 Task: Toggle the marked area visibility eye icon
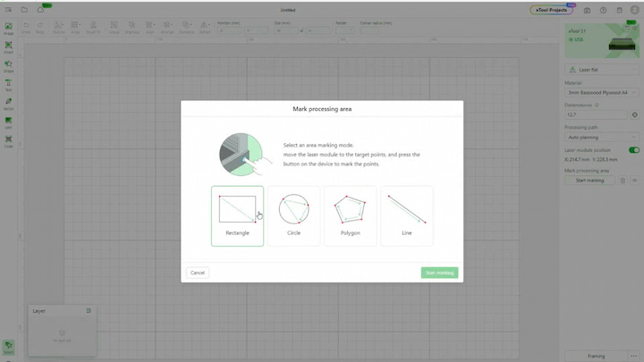click(x=634, y=181)
